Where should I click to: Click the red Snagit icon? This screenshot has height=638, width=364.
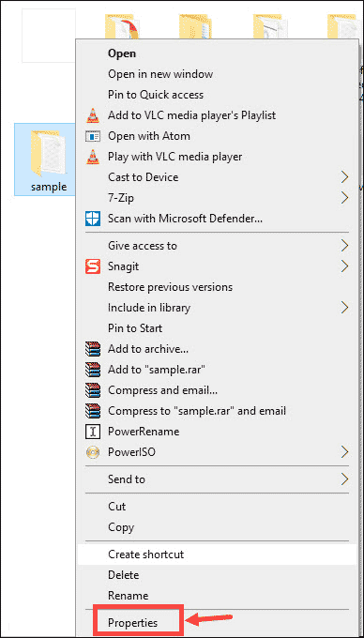93,266
